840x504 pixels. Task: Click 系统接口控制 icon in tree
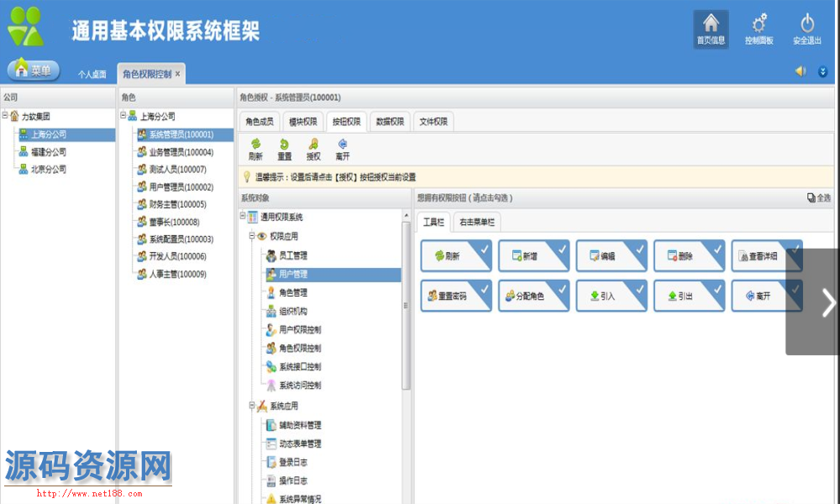coord(271,366)
